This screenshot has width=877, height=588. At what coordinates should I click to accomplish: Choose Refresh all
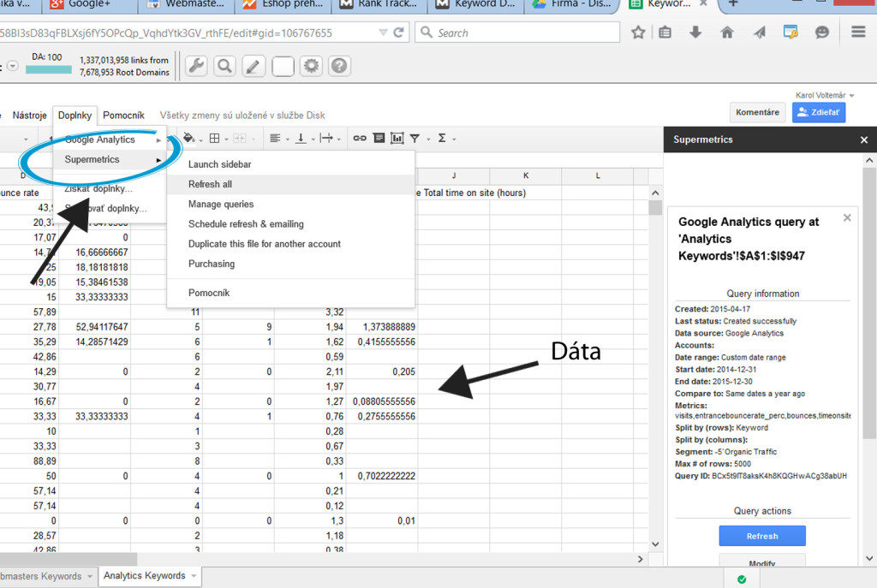click(291, 185)
